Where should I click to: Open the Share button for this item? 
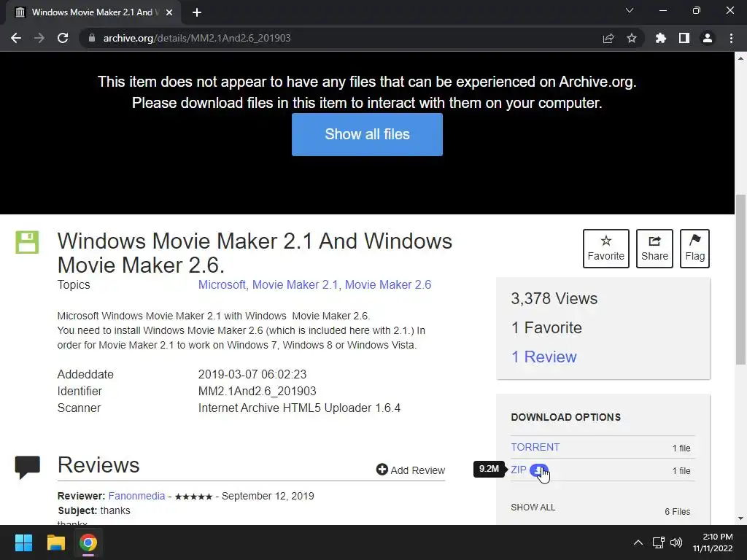[654, 249]
